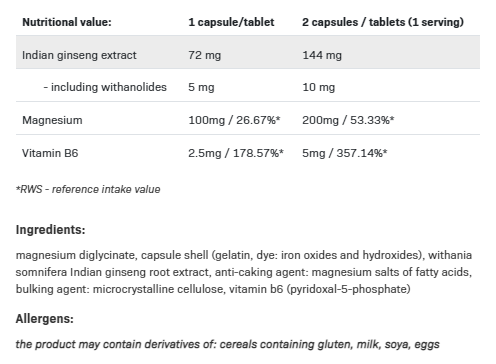Click the 200mg / 53.33% magnesium value
The height and width of the screenshot is (364, 496).
[348, 120]
